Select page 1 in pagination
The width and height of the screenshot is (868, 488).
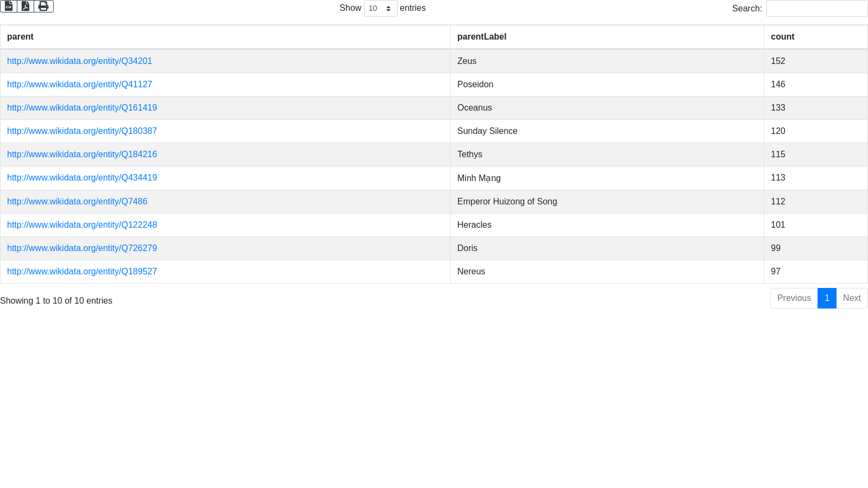pos(827,298)
